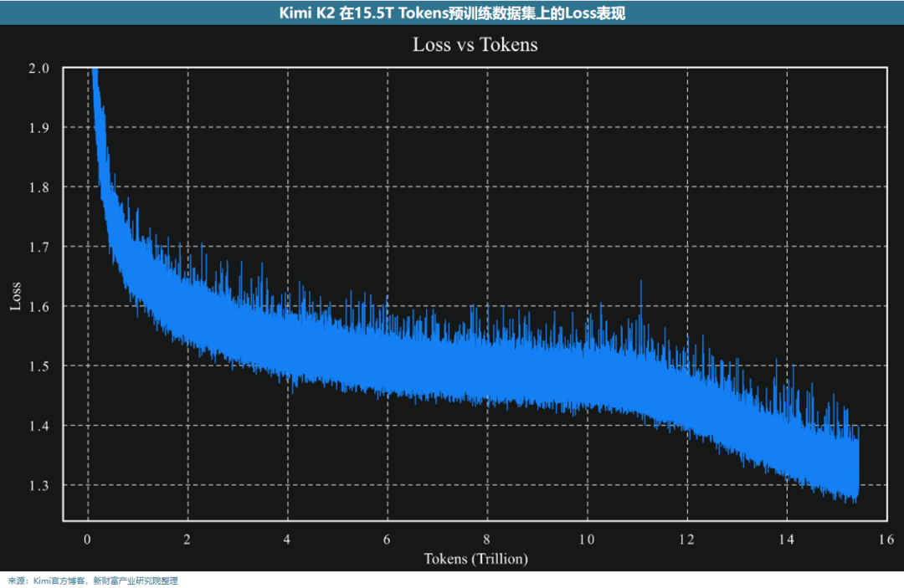Click the x-axis tick value 6
Image resolution: width=904 pixels, height=588 pixels.
tap(386, 539)
